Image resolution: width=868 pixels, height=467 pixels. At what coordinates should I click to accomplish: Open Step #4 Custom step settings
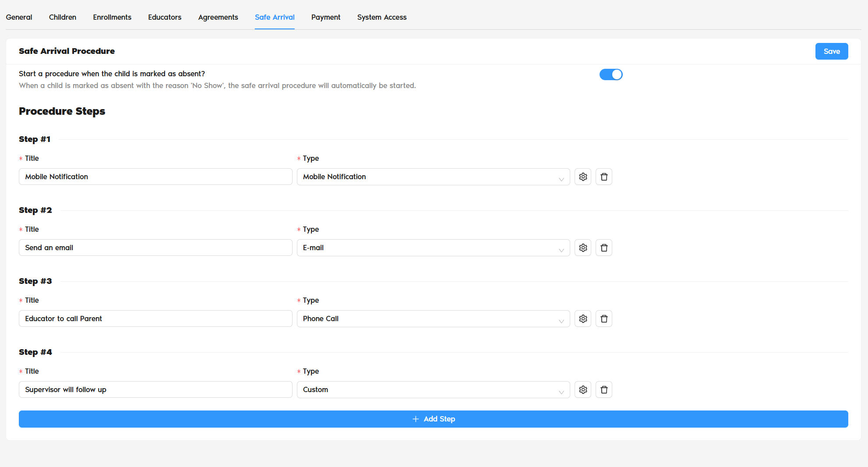(583, 389)
